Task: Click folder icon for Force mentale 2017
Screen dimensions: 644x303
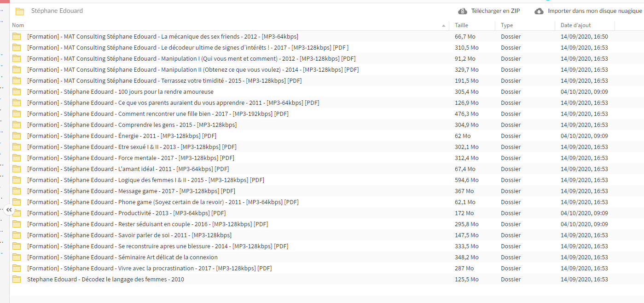Action: coord(17,158)
